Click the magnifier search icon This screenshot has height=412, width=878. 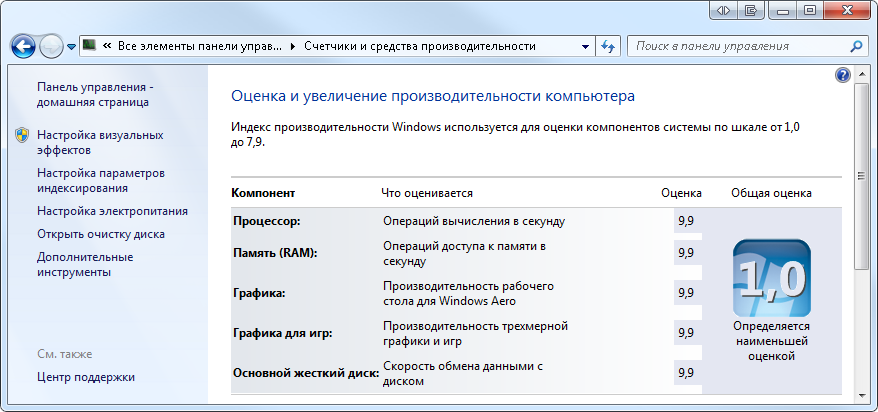tap(856, 46)
